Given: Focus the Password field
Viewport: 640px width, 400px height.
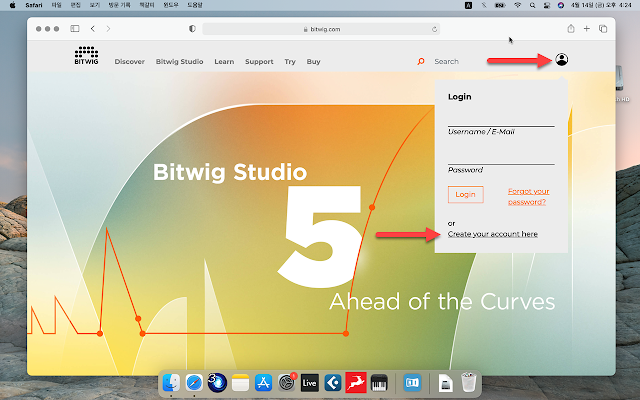Looking at the screenshot, I should 501,157.
